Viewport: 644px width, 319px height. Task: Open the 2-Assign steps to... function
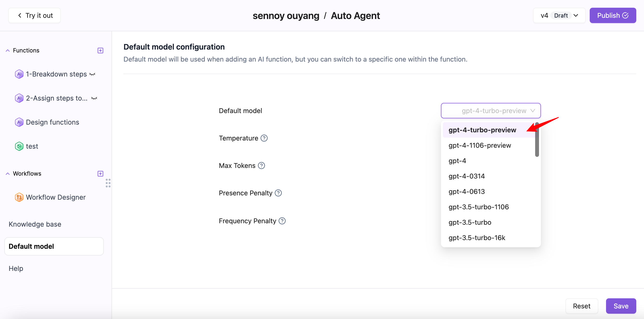click(57, 98)
